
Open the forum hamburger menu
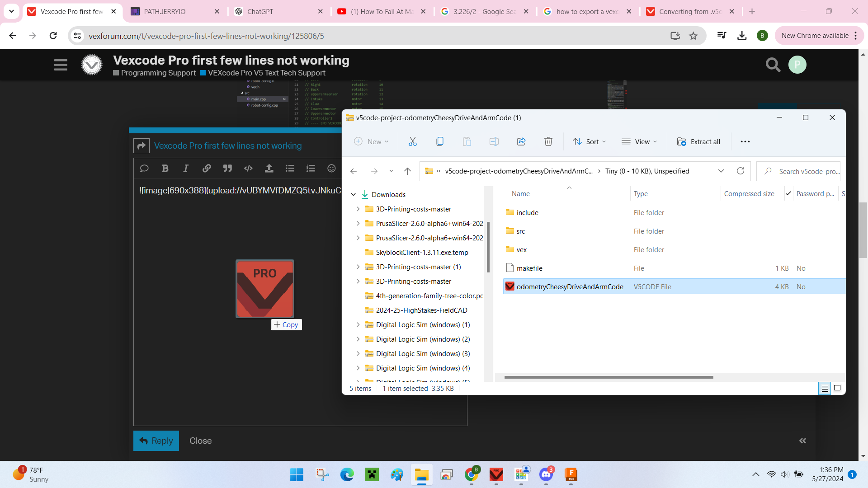click(61, 65)
